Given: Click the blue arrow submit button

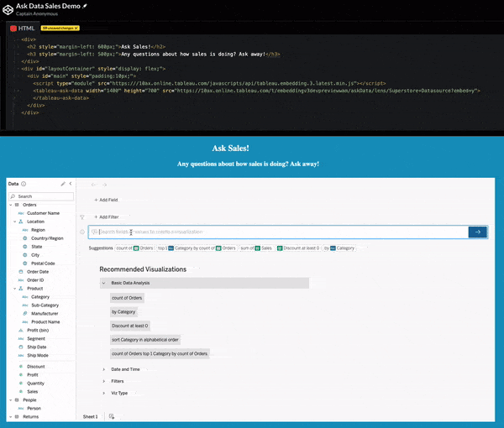Looking at the screenshot, I should pyautogui.click(x=478, y=232).
